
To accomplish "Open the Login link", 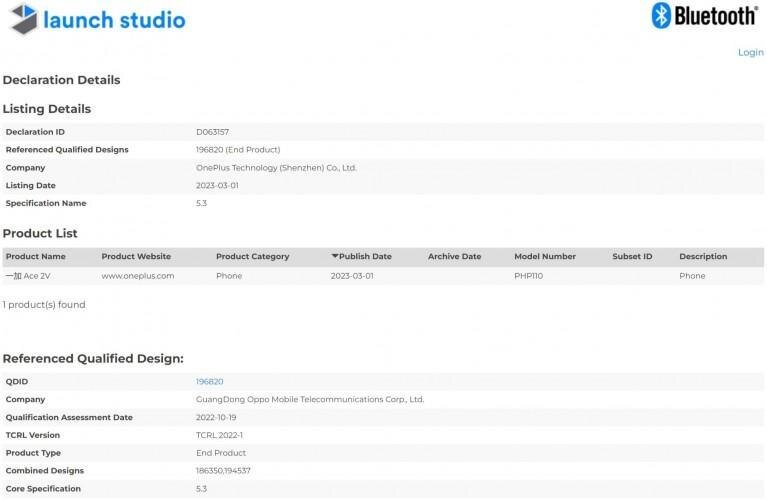I will (x=750, y=52).
